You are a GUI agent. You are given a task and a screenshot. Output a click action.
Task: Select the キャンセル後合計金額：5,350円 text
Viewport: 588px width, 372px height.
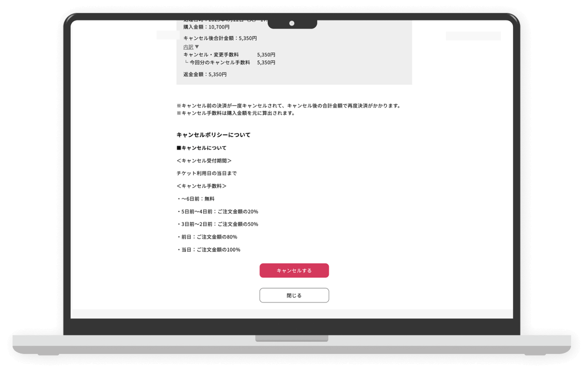click(x=220, y=38)
